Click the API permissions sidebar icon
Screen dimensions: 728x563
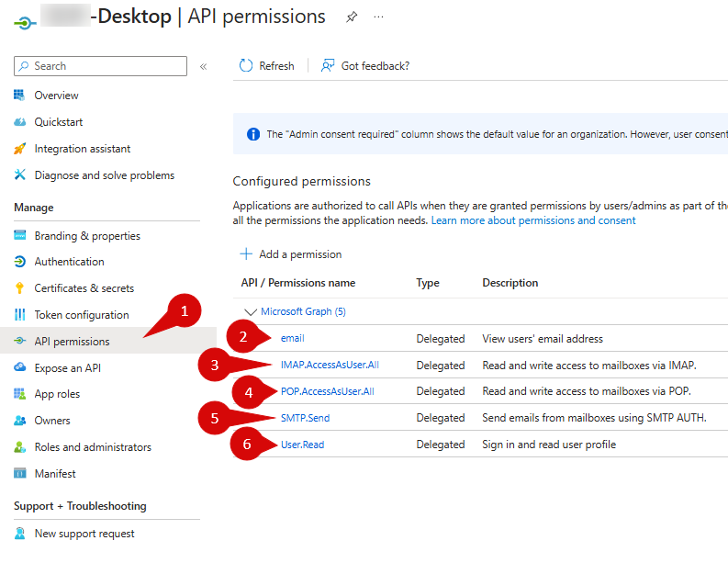point(19,341)
